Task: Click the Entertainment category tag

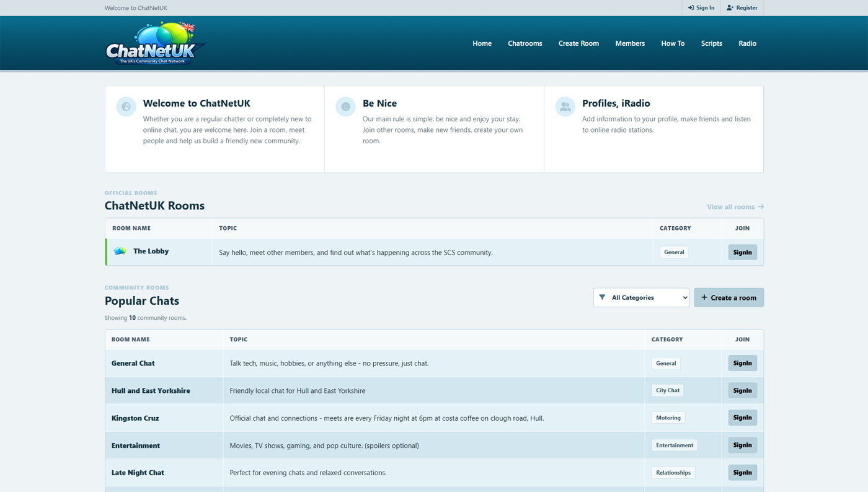Action: pos(675,445)
